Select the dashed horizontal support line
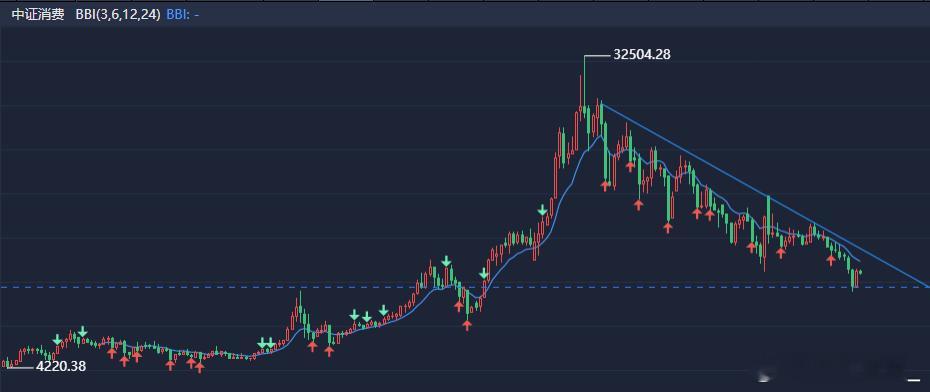Viewport: 930px width, 392px height. click(465, 287)
